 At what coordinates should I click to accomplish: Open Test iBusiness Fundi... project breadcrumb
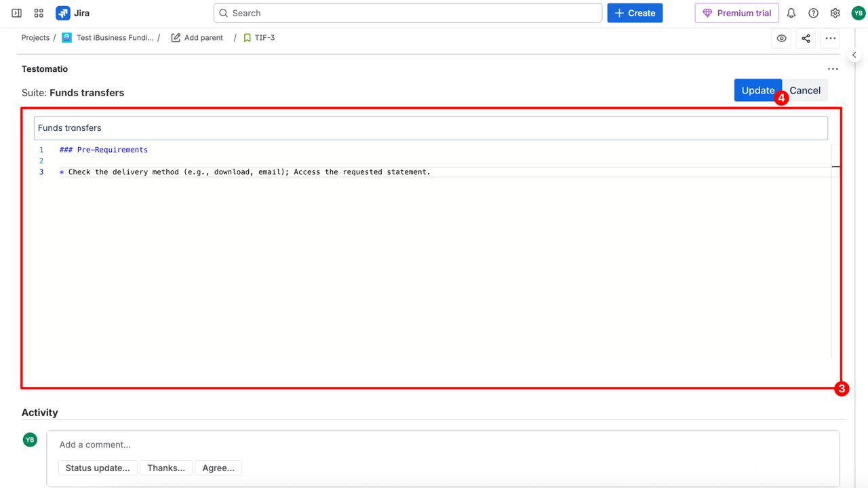[x=114, y=38]
